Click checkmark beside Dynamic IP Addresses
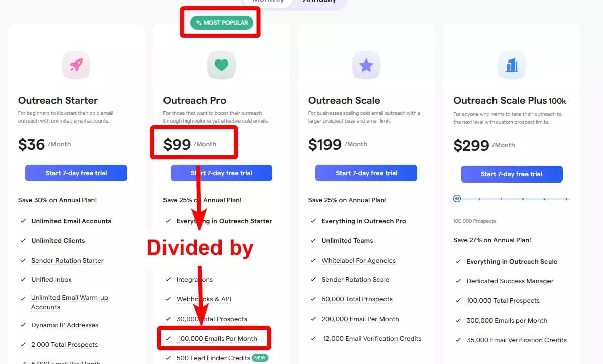603x364 pixels. tap(23, 325)
